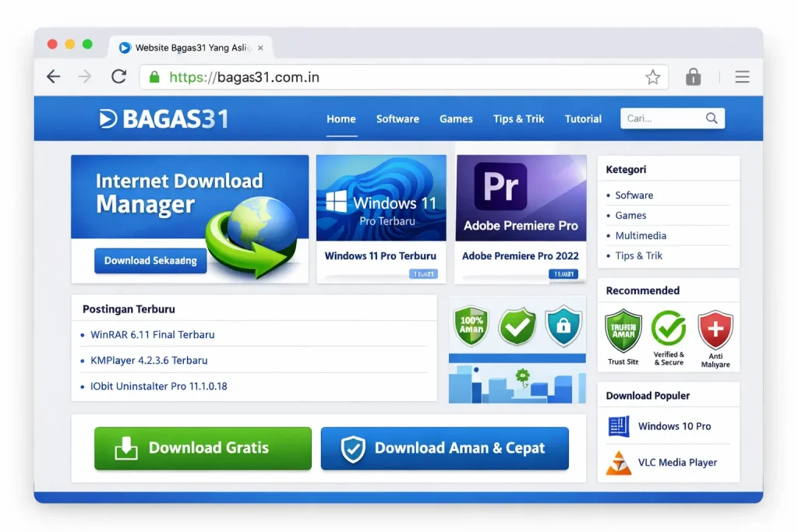
Task: Open the browser hamburger menu
Action: click(x=742, y=76)
